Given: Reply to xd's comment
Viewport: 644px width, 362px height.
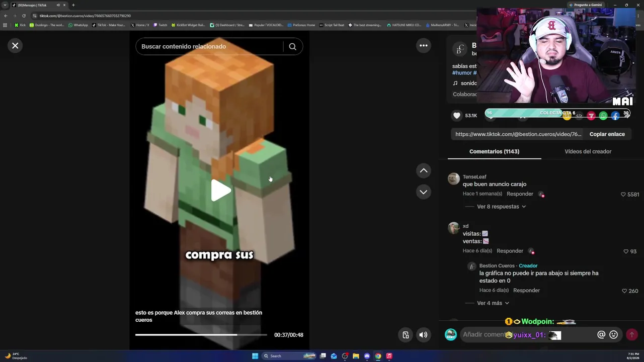Looking at the screenshot, I should point(510,251).
